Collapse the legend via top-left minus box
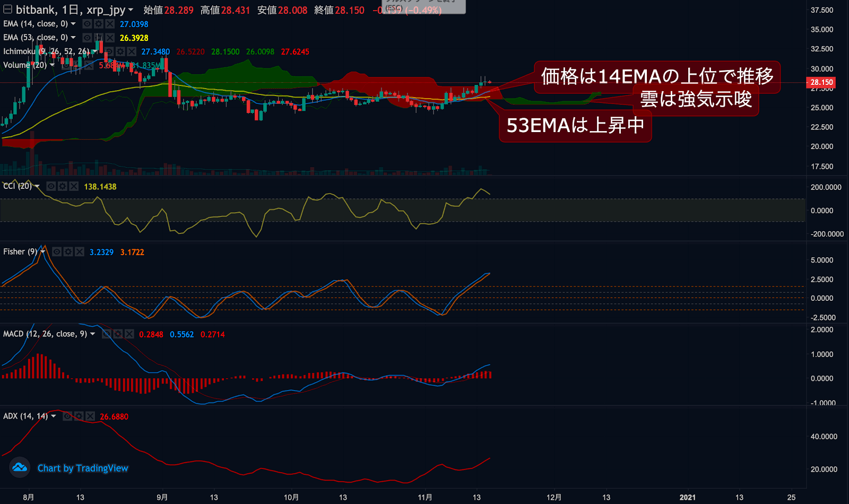 click(x=7, y=9)
